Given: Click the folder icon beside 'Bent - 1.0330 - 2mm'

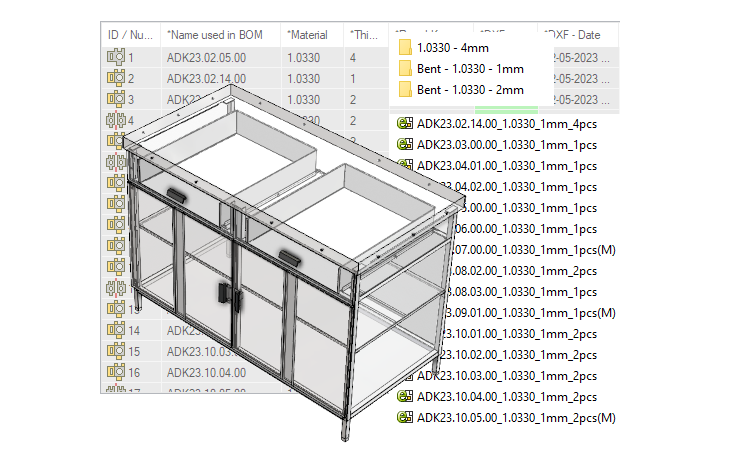Looking at the screenshot, I should coord(405,89).
